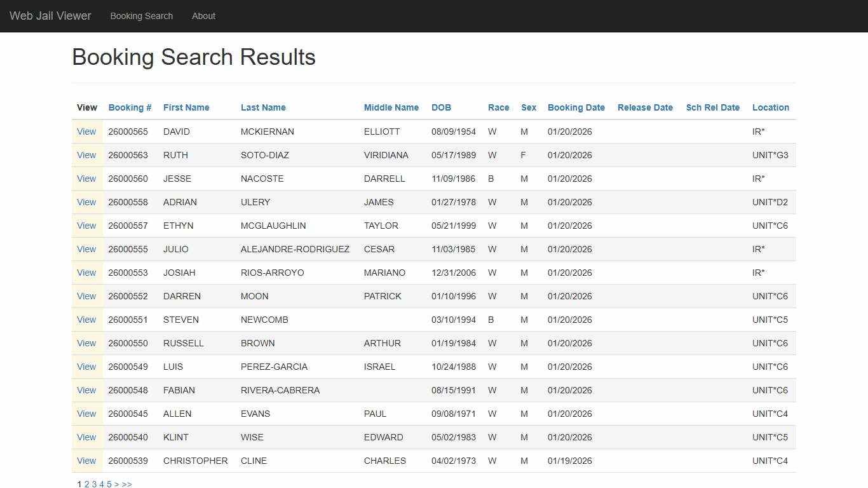View booking record for RUTH SOTO-DIAZ

pos(86,155)
